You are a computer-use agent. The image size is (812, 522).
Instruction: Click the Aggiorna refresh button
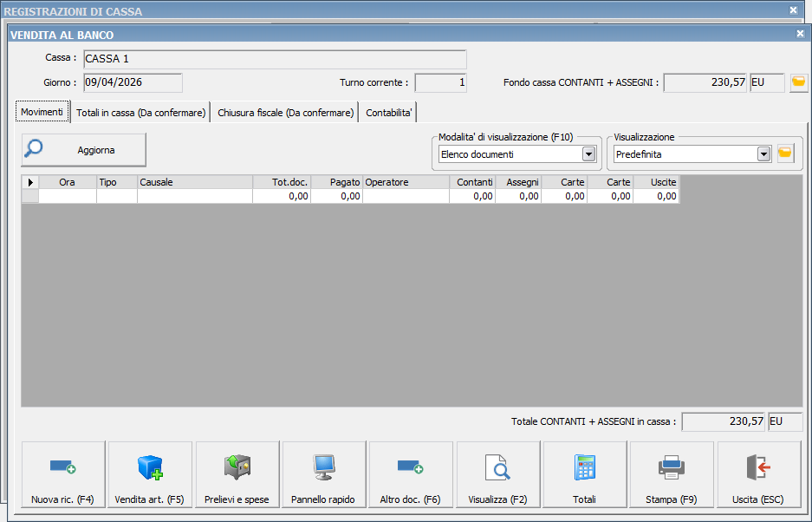pos(84,150)
